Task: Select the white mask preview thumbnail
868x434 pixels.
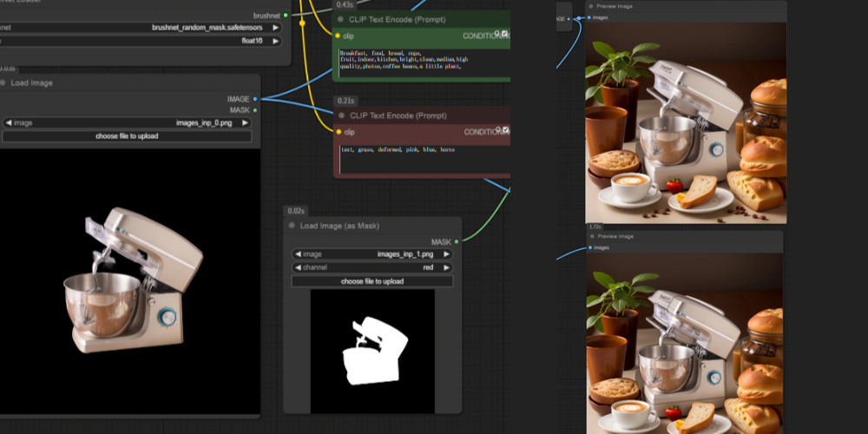Action: click(372, 351)
